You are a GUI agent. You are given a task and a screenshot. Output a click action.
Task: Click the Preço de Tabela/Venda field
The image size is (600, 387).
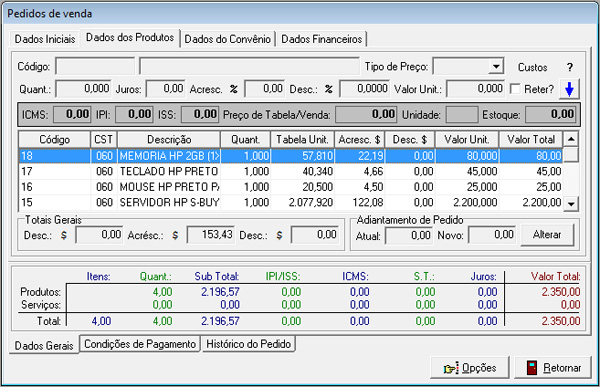[366, 114]
